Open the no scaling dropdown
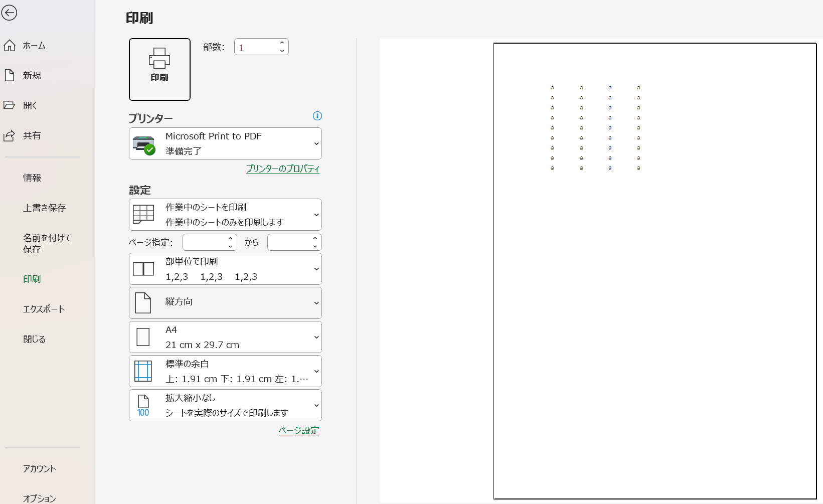823x504 pixels. [x=225, y=405]
